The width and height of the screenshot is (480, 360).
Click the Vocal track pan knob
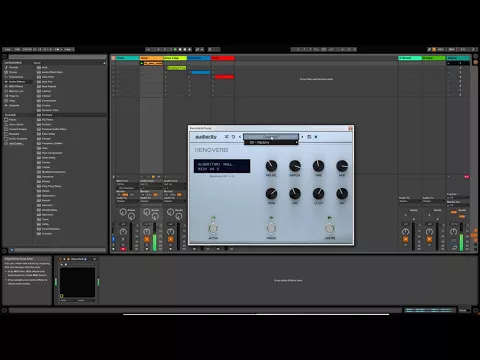tap(147, 232)
